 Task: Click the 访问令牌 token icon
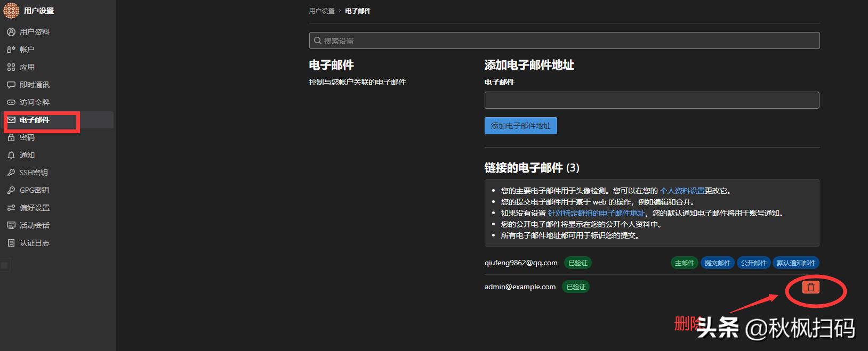click(x=11, y=102)
